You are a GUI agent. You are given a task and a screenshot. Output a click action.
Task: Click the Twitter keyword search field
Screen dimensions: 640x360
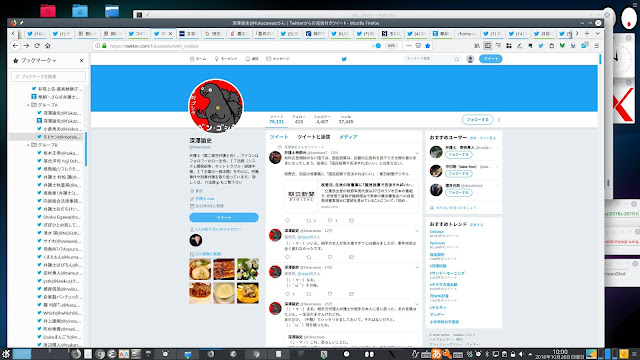click(x=432, y=59)
